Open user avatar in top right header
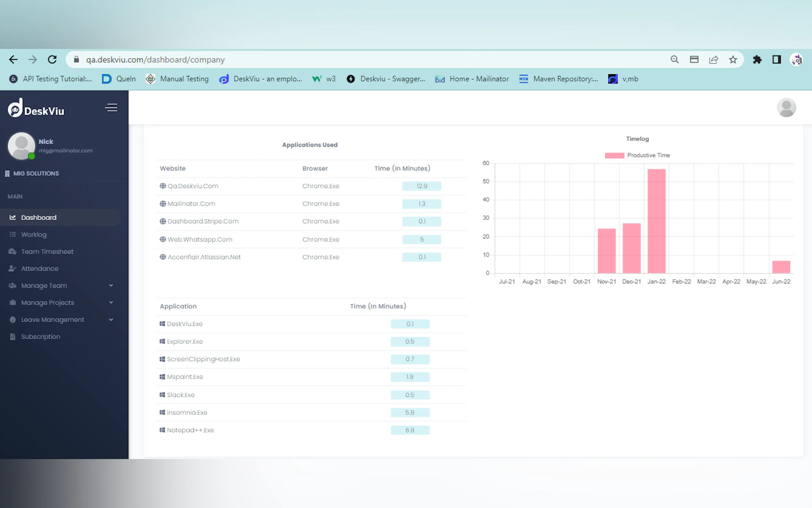This screenshot has height=508, width=812. [x=786, y=107]
